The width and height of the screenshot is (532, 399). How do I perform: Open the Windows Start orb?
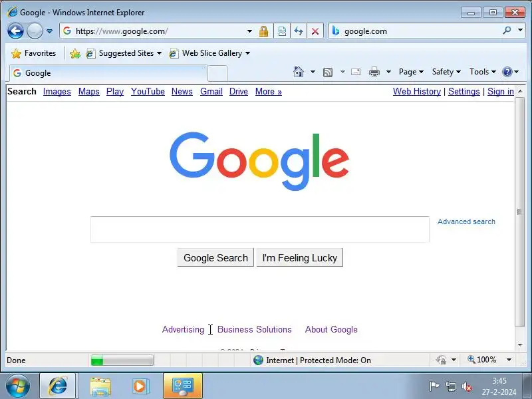[x=18, y=386]
